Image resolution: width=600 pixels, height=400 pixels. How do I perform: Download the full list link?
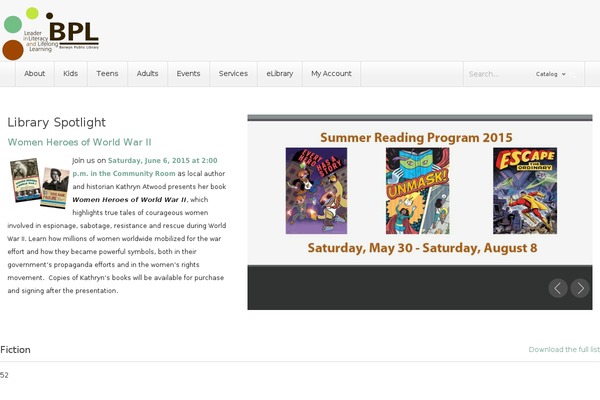point(564,349)
